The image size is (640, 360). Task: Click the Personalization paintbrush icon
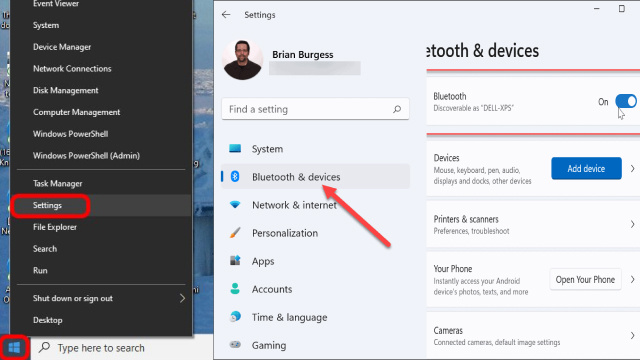point(235,233)
